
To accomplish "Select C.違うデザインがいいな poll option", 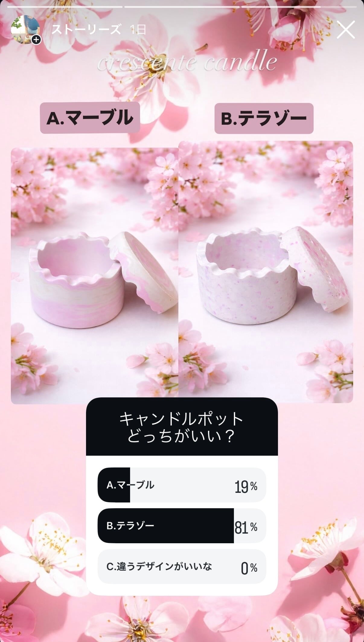I will click(x=182, y=567).
